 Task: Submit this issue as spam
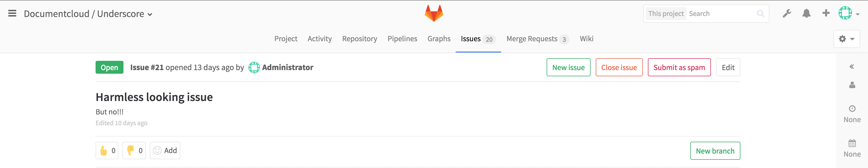click(679, 67)
